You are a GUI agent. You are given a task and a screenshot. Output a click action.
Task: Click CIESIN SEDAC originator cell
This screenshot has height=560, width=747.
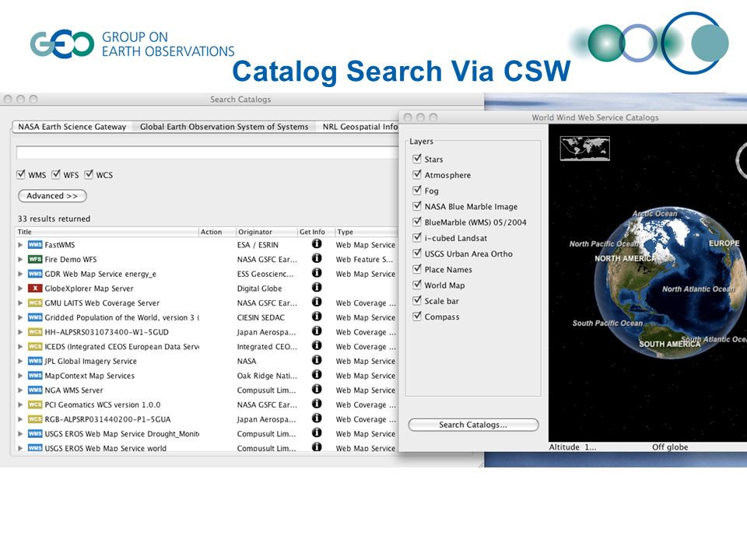coord(261,317)
